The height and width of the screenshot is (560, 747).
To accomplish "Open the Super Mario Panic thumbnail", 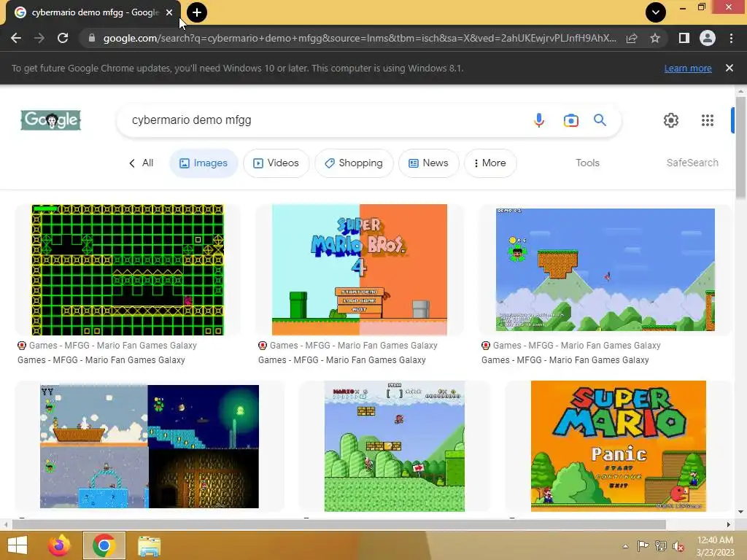I will click(619, 446).
